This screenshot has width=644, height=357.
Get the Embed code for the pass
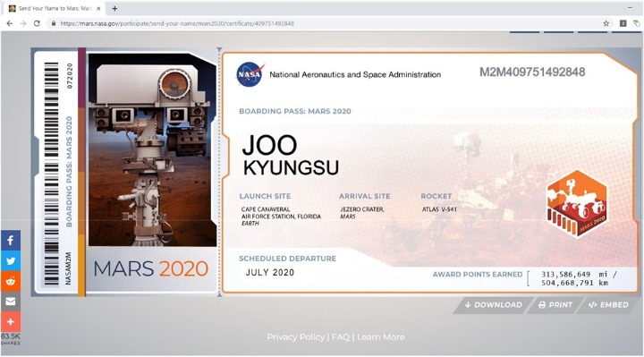[x=609, y=305]
